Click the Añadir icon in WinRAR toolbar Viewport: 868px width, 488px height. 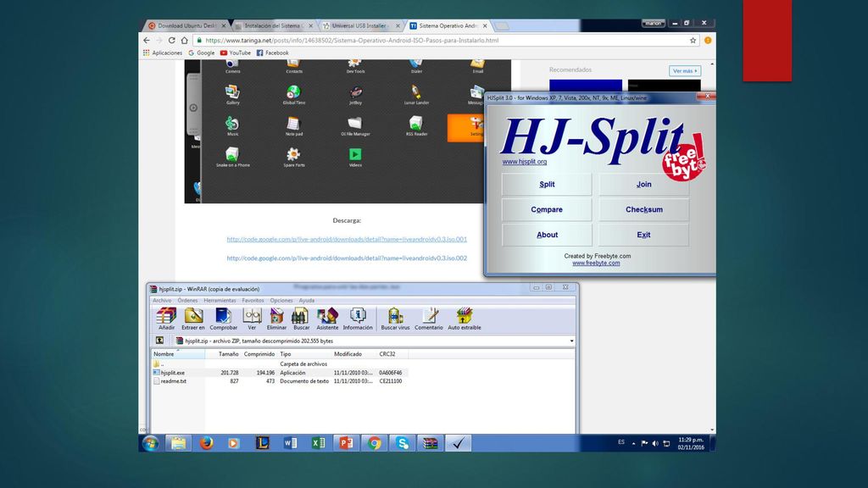tap(166, 319)
